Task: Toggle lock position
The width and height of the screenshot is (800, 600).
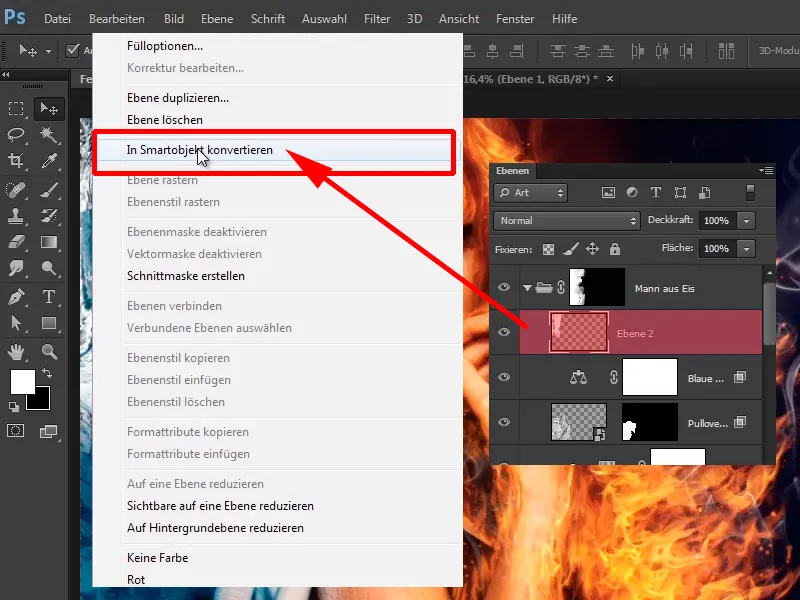Action: click(x=592, y=249)
